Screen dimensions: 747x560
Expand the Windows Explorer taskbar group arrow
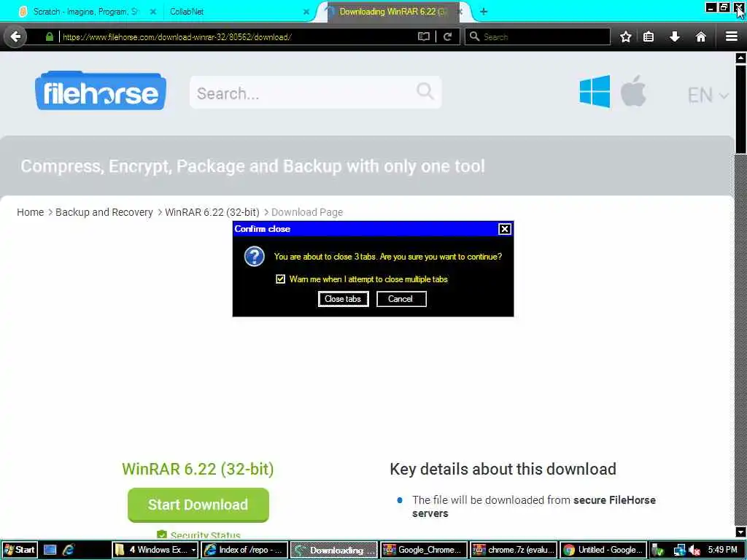(x=193, y=550)
